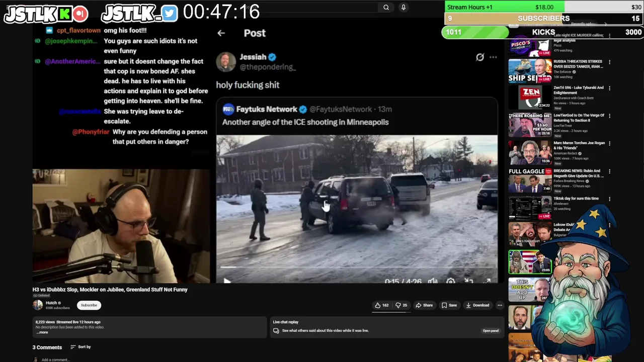The width and height of the screenshot is (644, 362).
Task: Seek on the tweet video progress bar
Action: tap(357, 267)
